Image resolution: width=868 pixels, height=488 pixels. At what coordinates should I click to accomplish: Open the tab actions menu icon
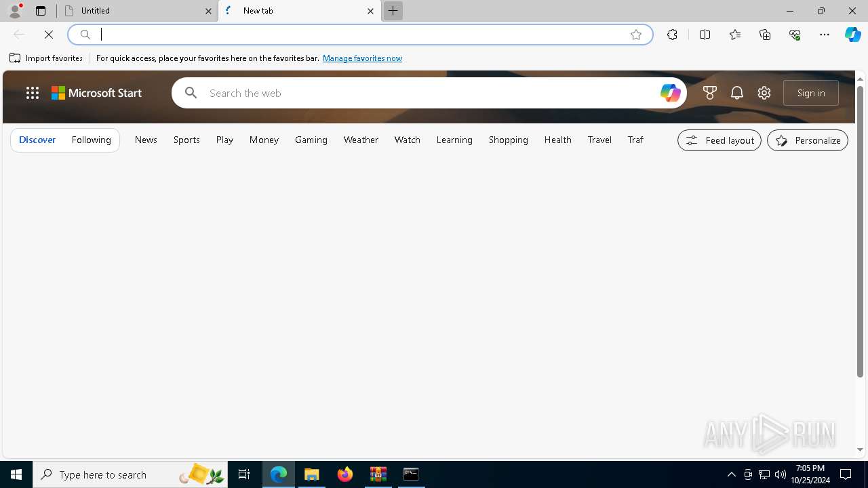pos(41,11)
